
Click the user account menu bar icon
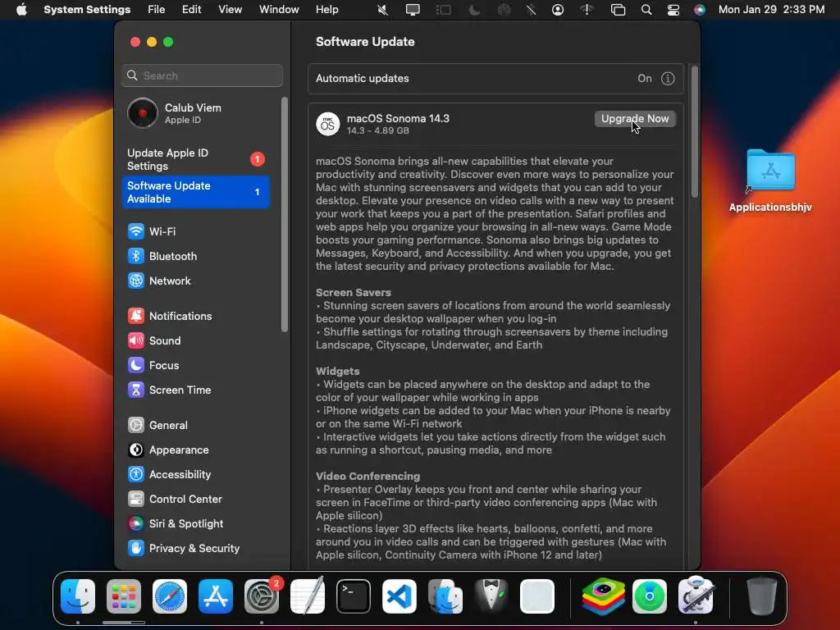point(558,10)
